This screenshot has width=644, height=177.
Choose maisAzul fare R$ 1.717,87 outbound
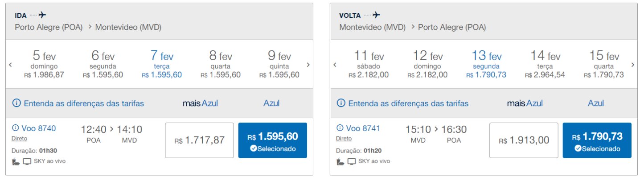pos(199,140)
